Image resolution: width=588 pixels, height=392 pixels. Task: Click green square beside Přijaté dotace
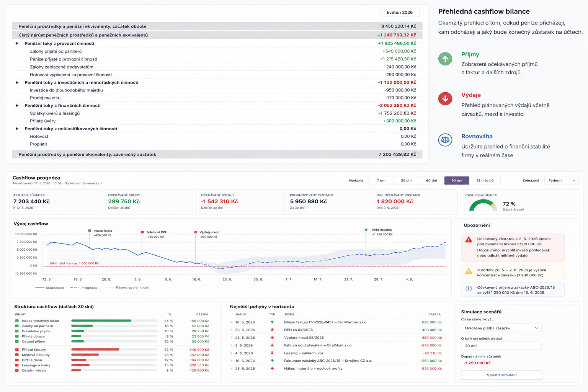tap(17, 336)
